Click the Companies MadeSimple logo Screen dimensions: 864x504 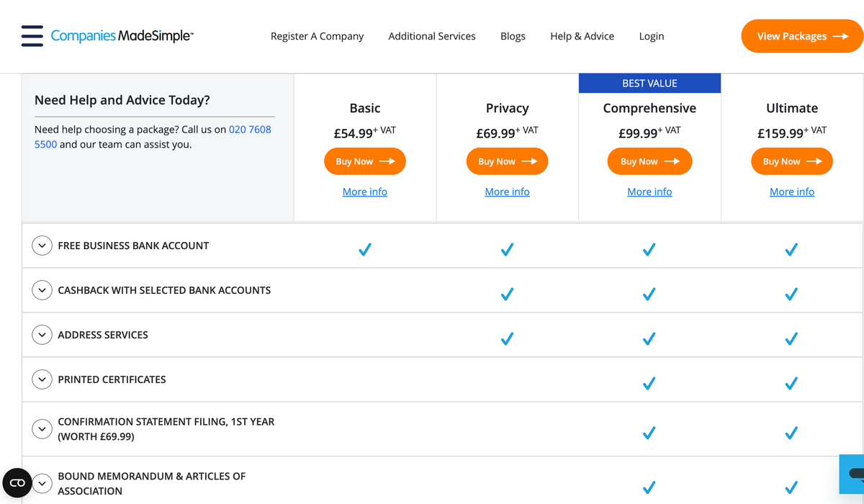click(x=122, y=35)
